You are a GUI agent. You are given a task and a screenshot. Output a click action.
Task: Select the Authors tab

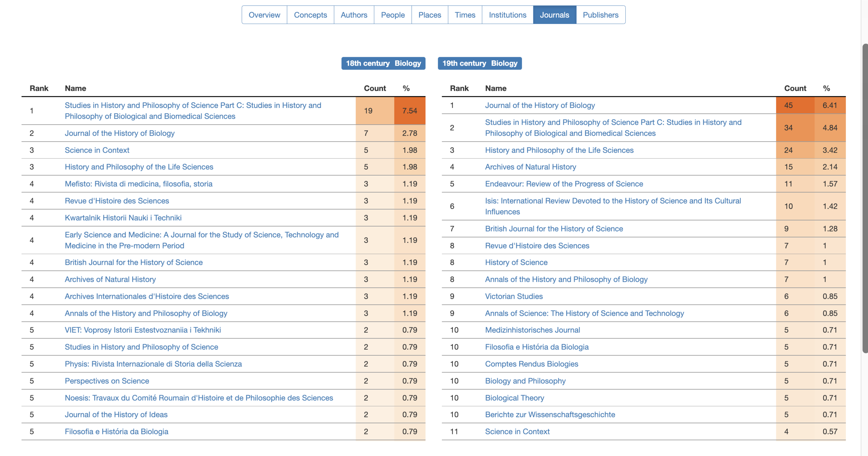point(354,15)
